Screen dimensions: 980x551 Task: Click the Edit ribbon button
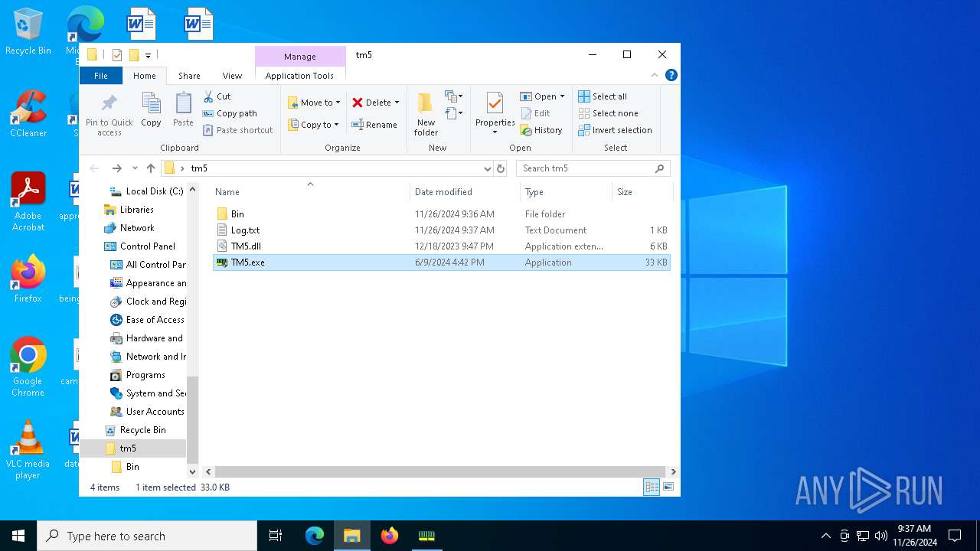[535, 113]
